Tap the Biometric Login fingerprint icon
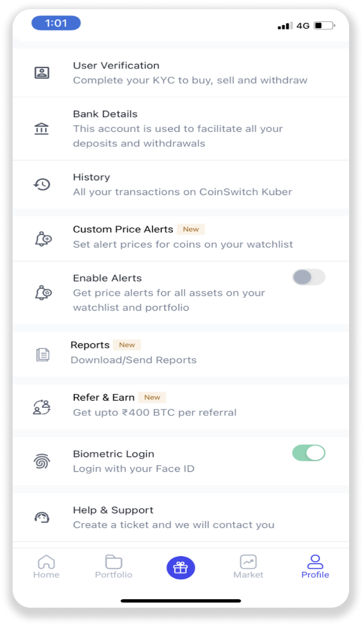The image size is (364, 626). (42, 461)
